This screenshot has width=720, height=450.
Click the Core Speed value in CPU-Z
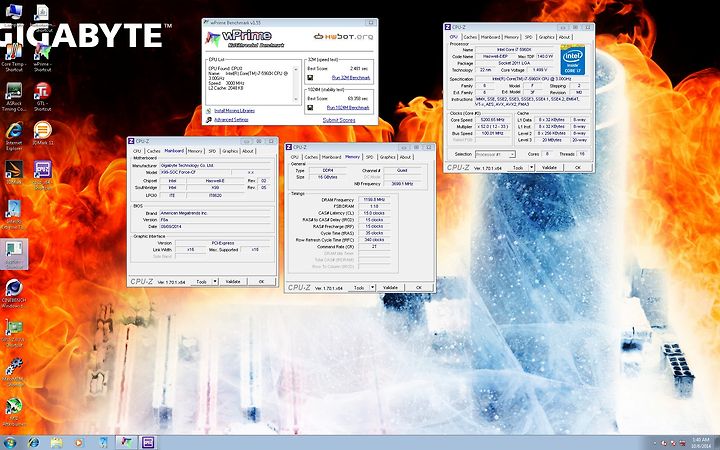coord(492,120)
